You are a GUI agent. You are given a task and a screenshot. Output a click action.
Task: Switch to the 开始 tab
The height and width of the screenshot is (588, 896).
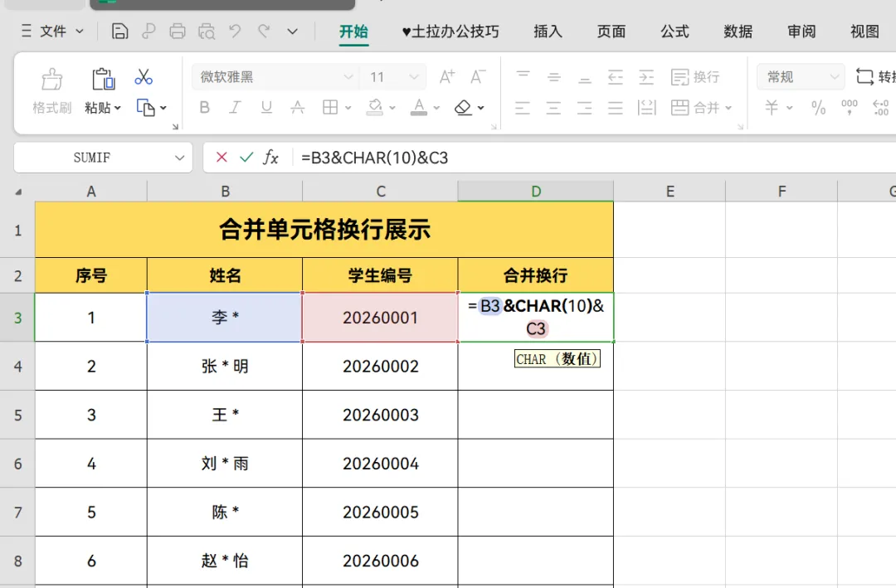[353, 32]
